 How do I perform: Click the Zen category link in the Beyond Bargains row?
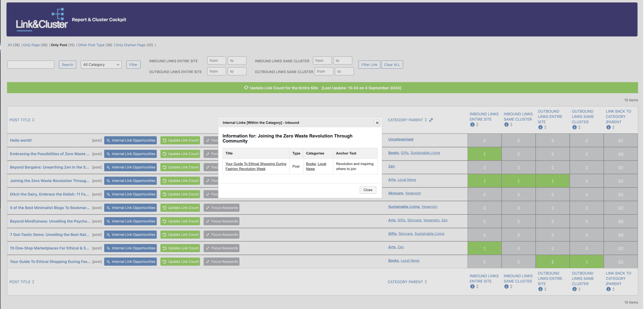coord(391,166)
